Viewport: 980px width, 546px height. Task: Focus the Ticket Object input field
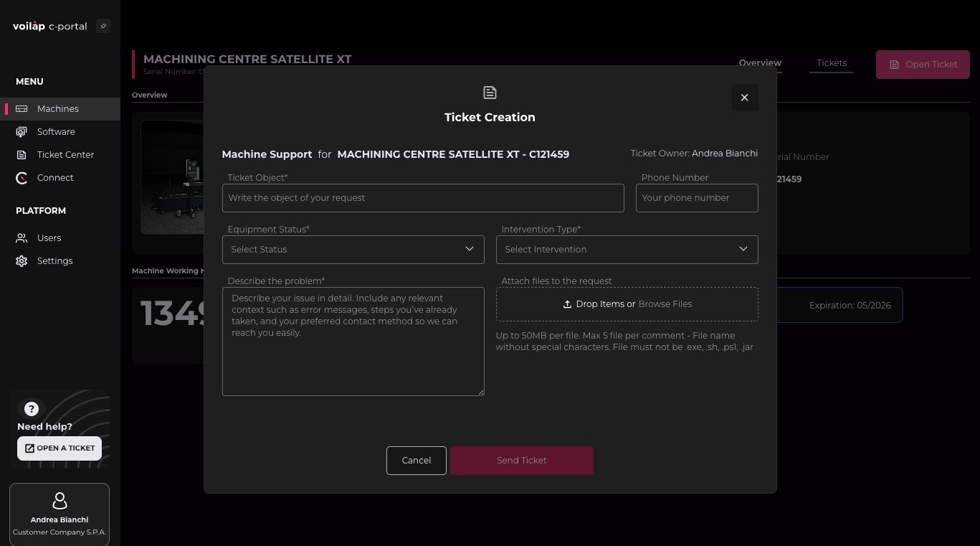coord(423,198)
